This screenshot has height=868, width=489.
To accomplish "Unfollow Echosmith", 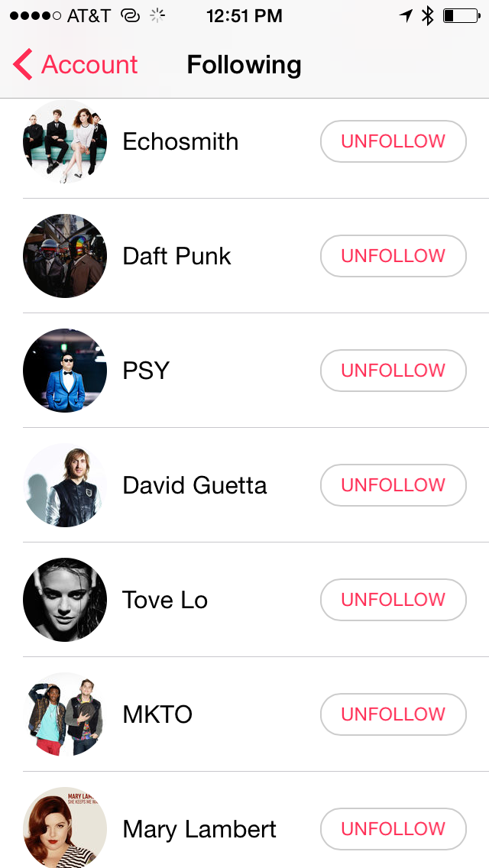I will [393, 141].
